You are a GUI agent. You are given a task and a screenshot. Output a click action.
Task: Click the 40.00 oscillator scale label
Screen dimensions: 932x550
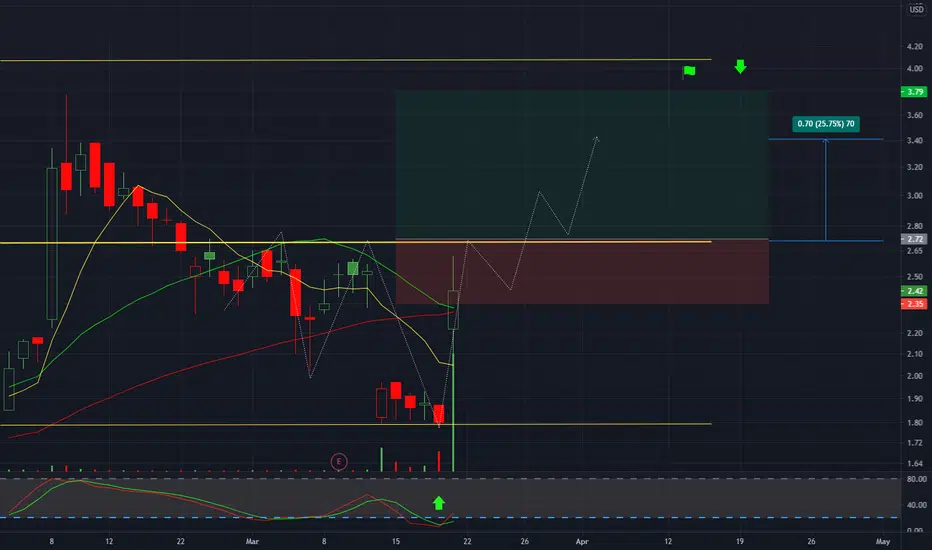[917, 505]
